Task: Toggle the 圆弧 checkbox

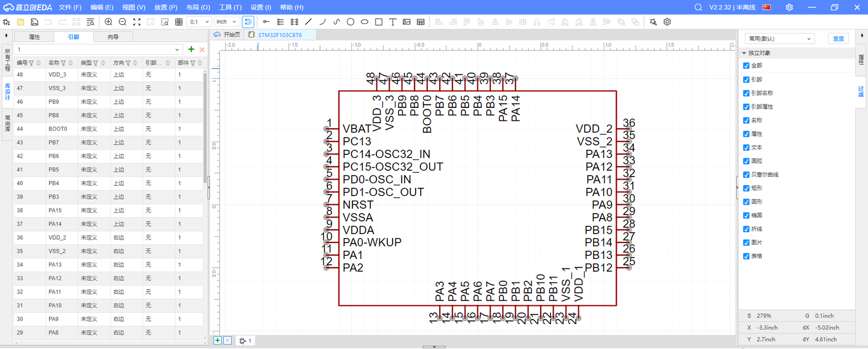Action: [746, 161]
